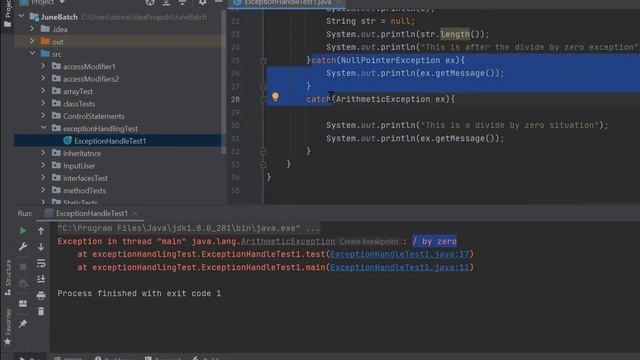Click java.exe command line in console

coord(189,228)
